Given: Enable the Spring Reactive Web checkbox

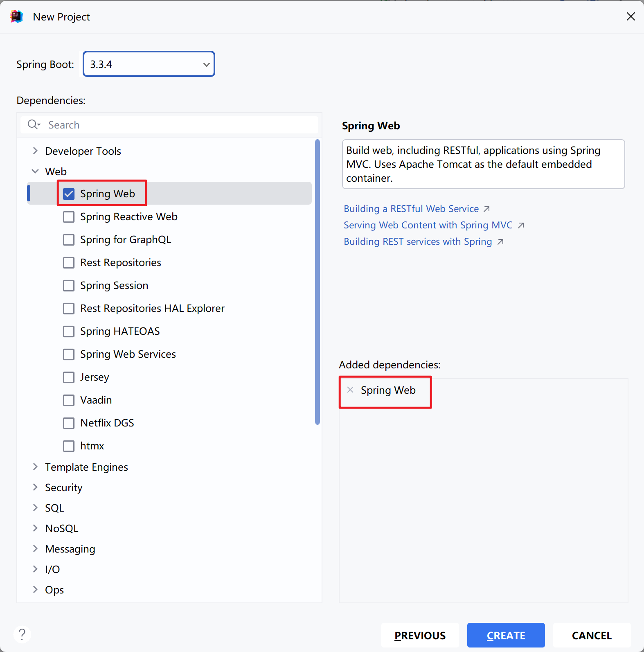Looking at the screenshot, I should 69,217.
